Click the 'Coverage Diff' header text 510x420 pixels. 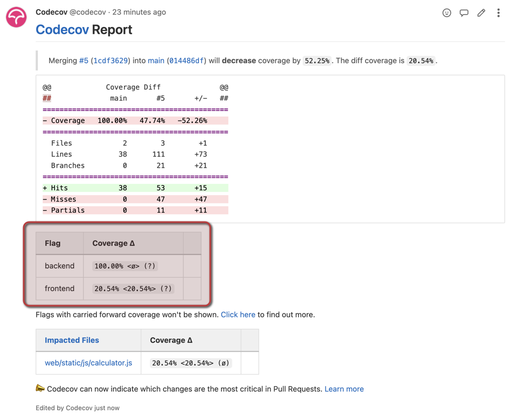133,87
